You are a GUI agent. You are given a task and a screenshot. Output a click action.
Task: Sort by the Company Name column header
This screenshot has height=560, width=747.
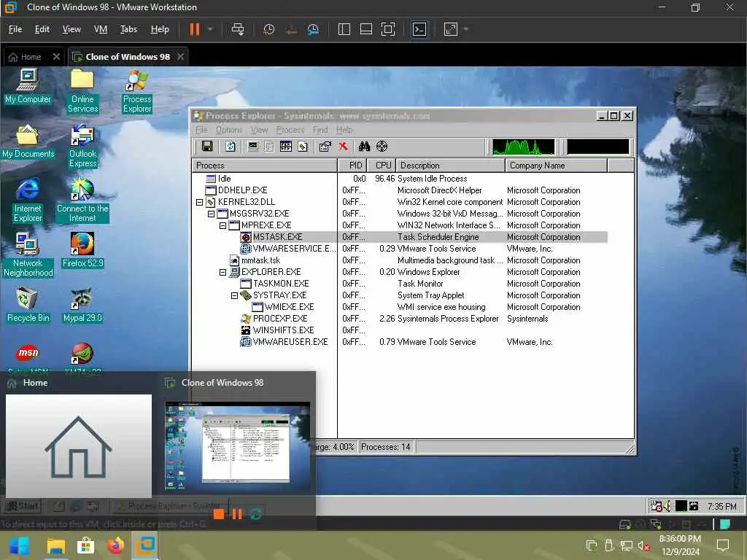coord(557,166)
